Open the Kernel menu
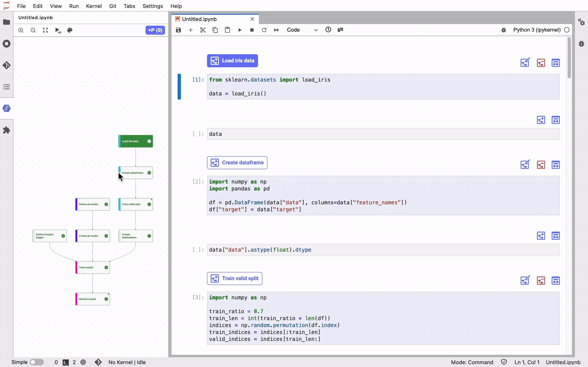This screenshot has width=588, height=367. click(94, 6)
